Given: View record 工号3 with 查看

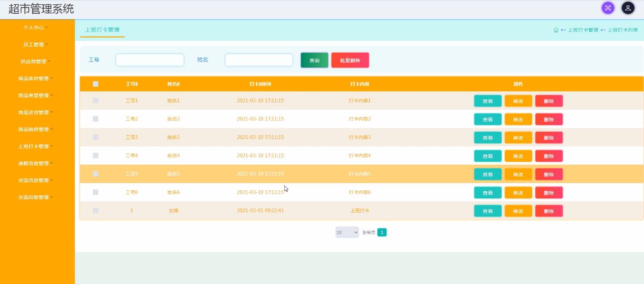Looking at the screenshot, I should click(x=488, y=137).
